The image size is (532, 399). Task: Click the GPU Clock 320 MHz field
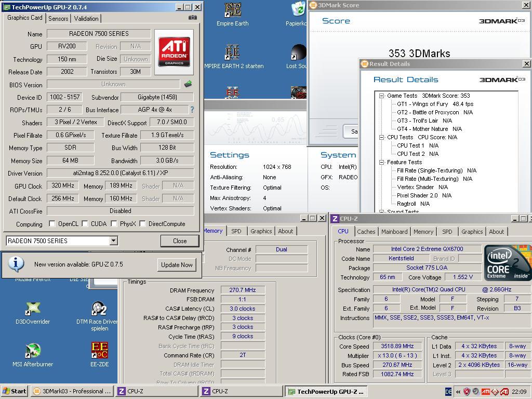tap(63, 185)
